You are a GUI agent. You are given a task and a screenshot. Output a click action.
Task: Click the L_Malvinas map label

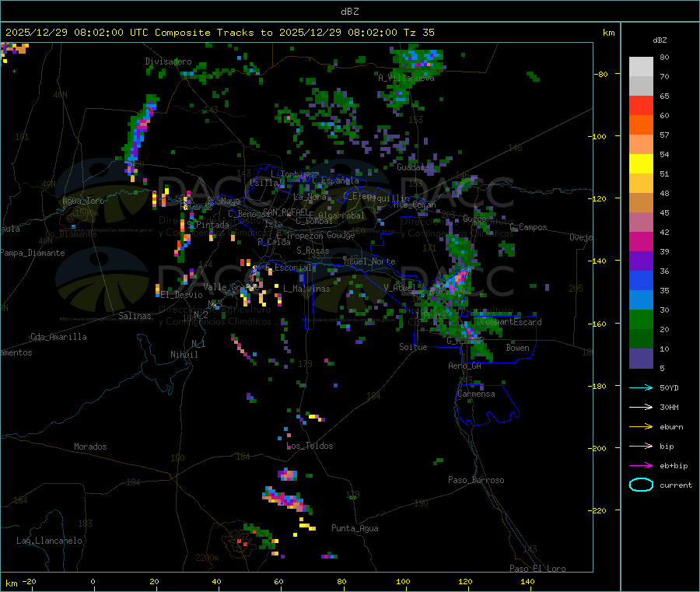(306, 289)
